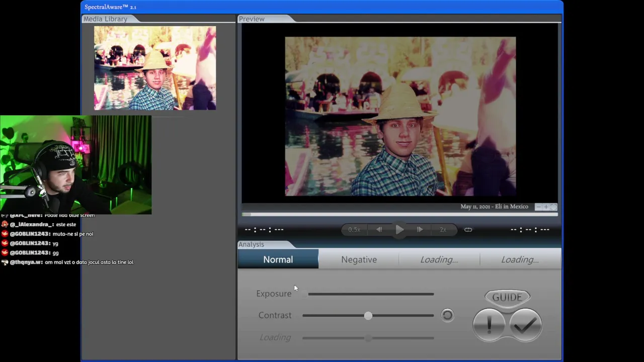Click the left elapsed time counter
The width and height of the screenshot is (644, 362).
(264, 230)
